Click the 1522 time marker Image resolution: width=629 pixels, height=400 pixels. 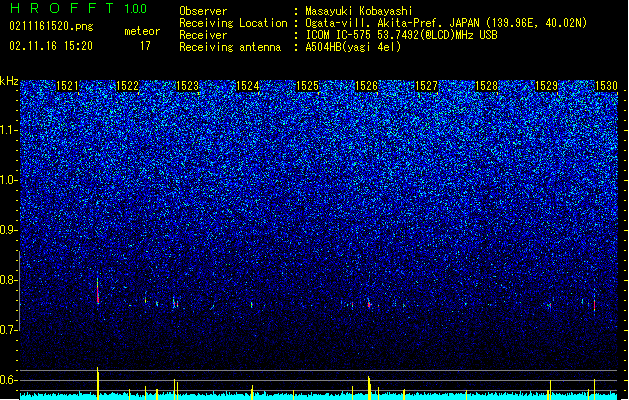[x=127, y=86]
